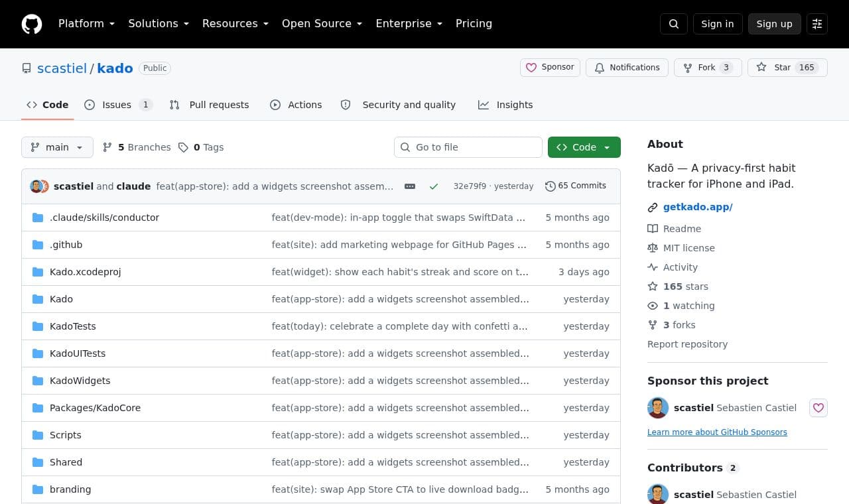
Task: Click the heart icon beside scastiel sponsor
Action: point(818,408)
